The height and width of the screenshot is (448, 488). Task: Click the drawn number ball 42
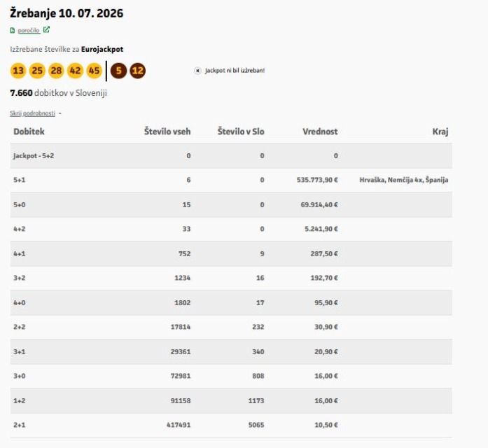point(75,71)
